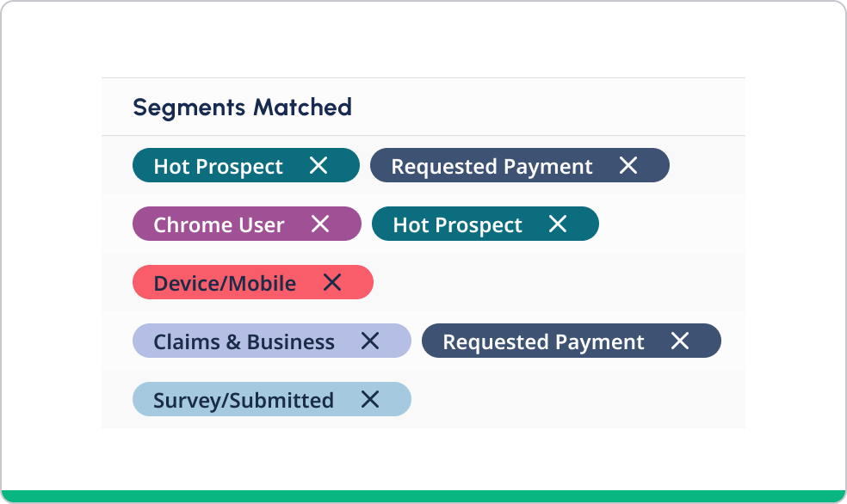
Task: Select Hot Prospect label next to Chrome User
Action: (x=457, y=224)
